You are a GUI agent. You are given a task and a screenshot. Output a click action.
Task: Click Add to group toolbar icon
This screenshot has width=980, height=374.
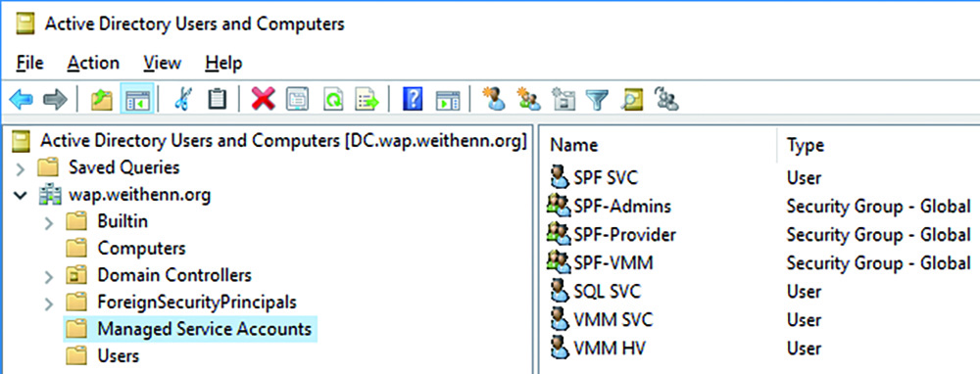[x=666, y=99]
